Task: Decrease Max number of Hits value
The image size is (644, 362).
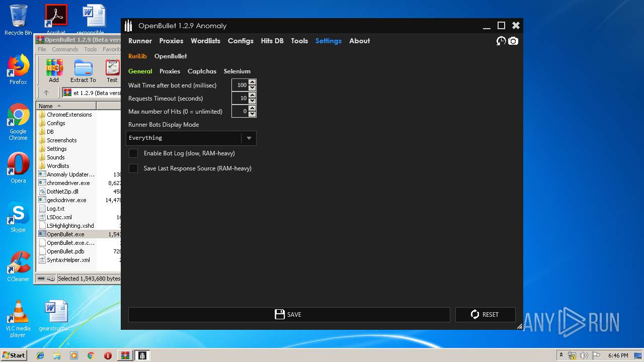Action: pos(252,114)
